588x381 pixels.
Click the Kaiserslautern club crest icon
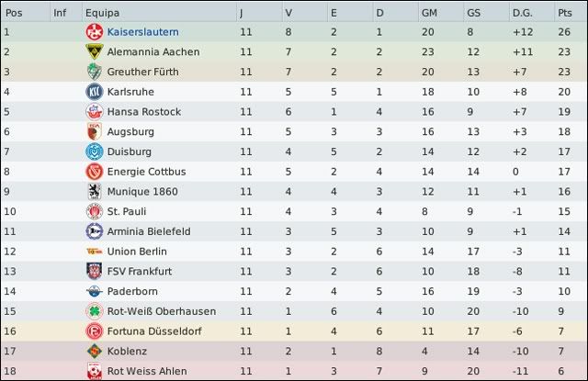coord(92,32)
